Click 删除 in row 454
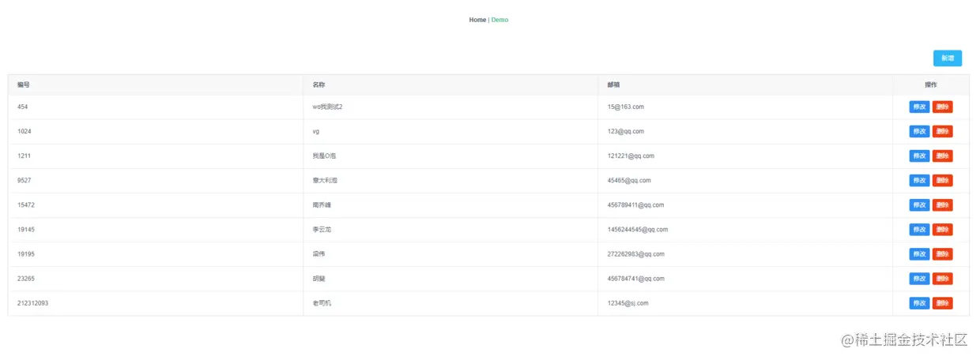 tap(942, 107)
